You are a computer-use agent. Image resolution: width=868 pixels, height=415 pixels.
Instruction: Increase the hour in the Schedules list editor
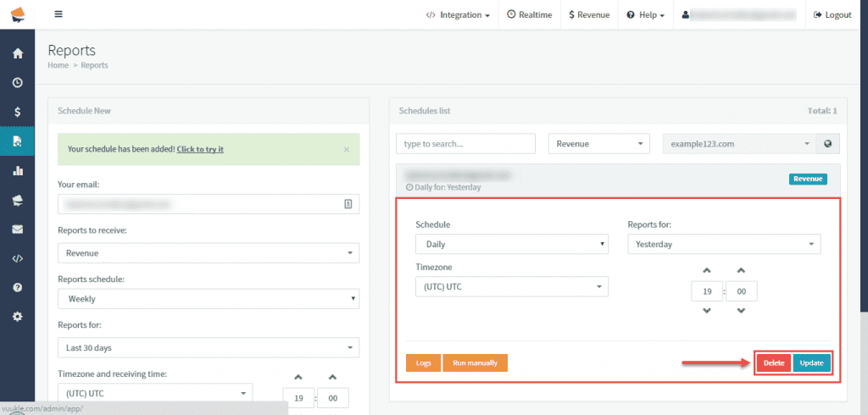(707, 271)
